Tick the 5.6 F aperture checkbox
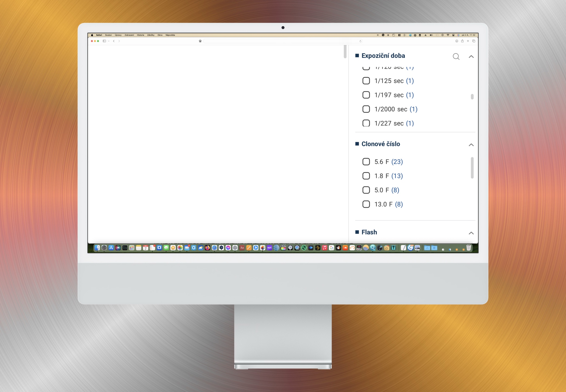Viewport: 566px width, 392px height. (x=366, y=162)
